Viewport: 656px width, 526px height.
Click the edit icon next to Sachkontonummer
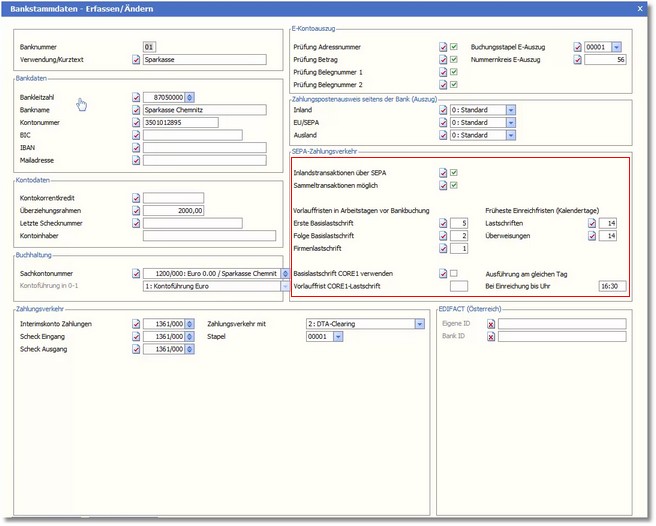click(137, 273)
